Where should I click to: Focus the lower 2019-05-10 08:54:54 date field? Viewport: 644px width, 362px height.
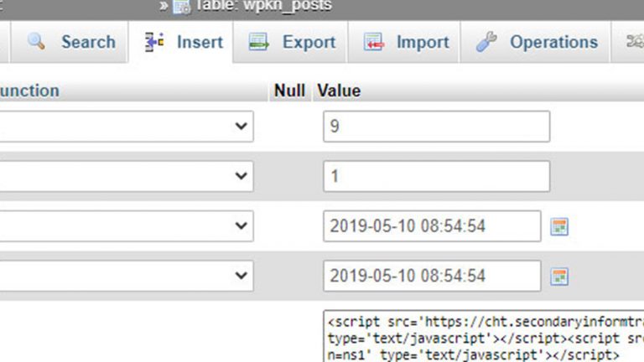pos(432,276)
